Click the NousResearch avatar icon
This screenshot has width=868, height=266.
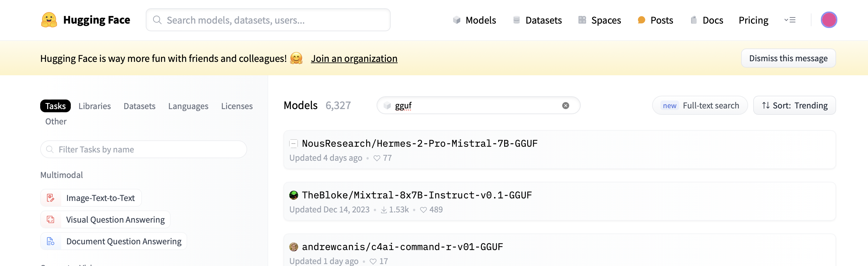tap(293, 144)
